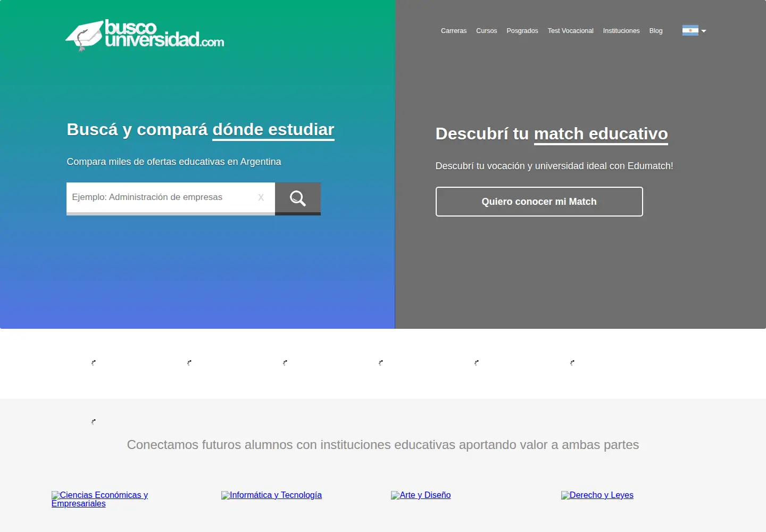Go to Cursos in the navigation
The image size is (766, 532).
tap(487, 31)
